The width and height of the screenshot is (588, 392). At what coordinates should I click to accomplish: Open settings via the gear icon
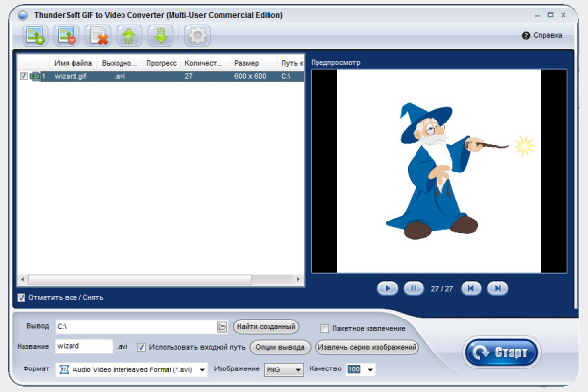tap(197, 36)
